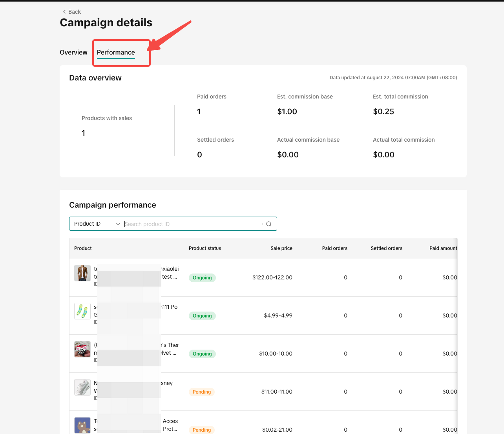Click the green socks product thumbnail
The width and height of the screenshot is (504, 434).
point(82,311)
